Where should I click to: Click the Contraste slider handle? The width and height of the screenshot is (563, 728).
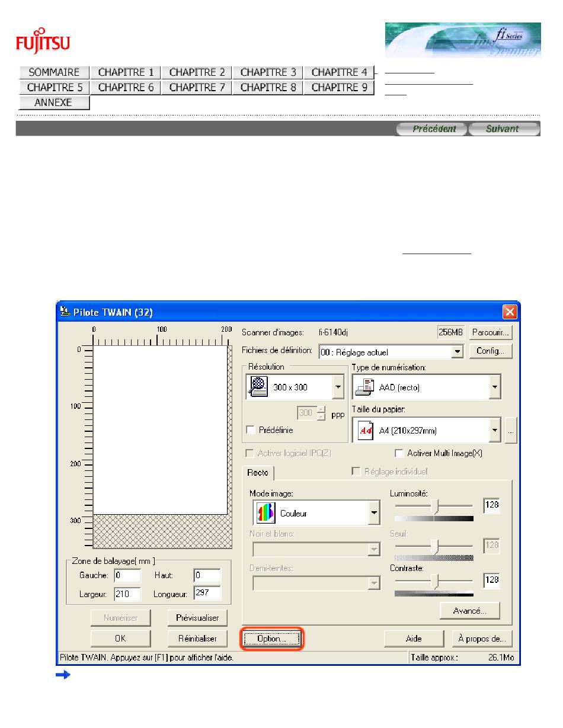[x=435, y=582]
